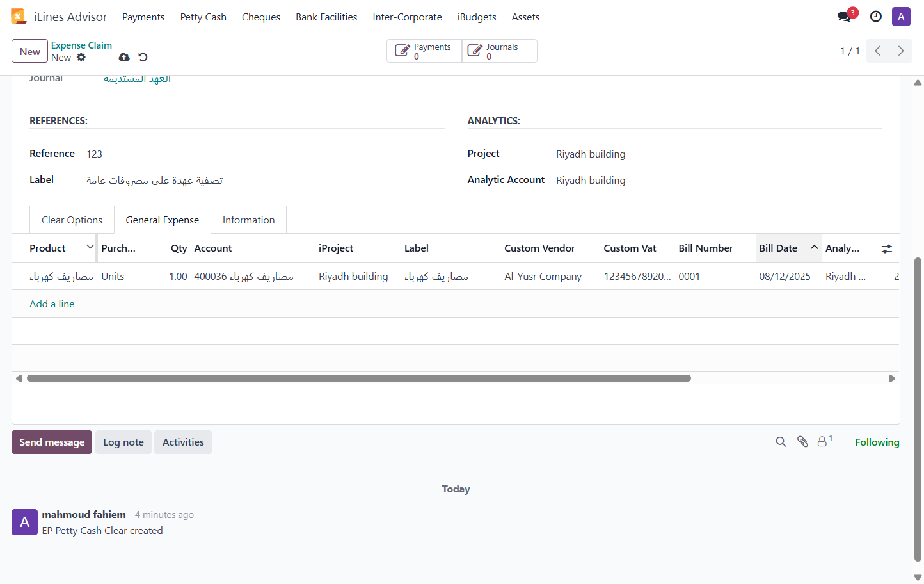Open the Expense Claim breadcrumb link

pyautogui.click(x=81, y=45)
